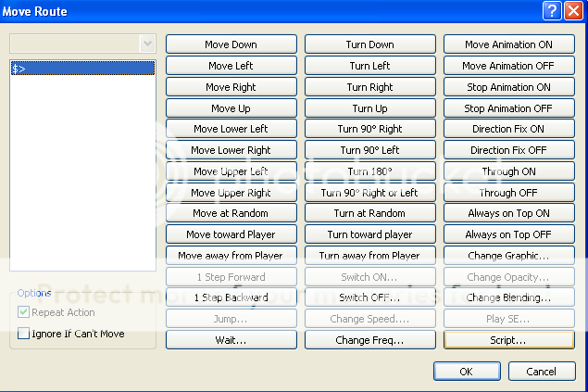Click Turn away from Player
The height and width of the screenshot is (392, 588).
point(369,256)
